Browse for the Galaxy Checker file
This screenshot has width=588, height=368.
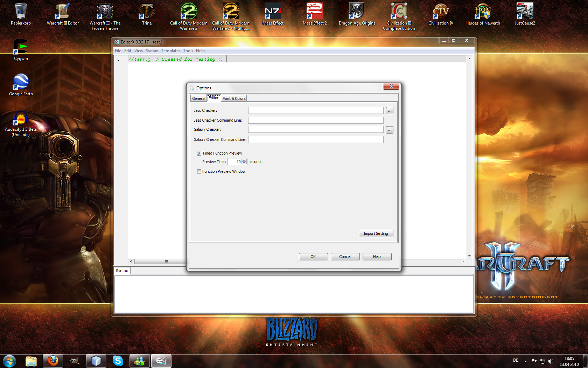coord(390,130)
